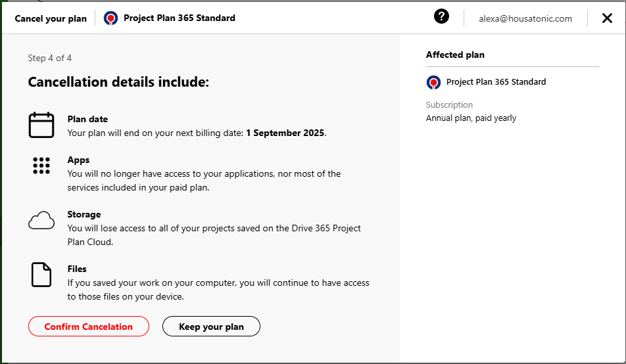Close the cancel plan dialog with X
This screenshot has width=626, height=364.
pos(607,18)
